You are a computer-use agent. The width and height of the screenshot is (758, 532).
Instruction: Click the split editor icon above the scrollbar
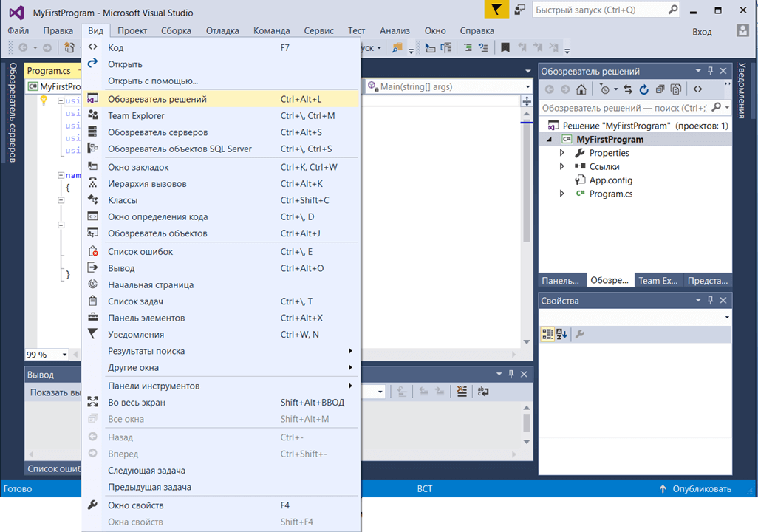click(527, 101)
